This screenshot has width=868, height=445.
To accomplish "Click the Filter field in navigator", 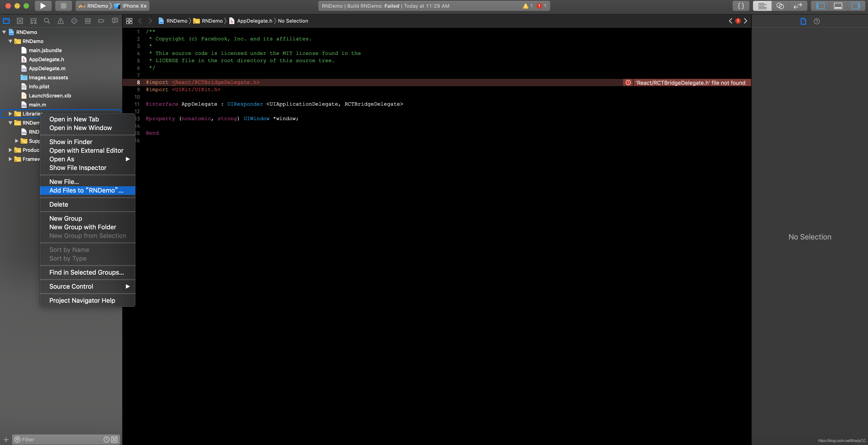I will (x=61, y=439).
